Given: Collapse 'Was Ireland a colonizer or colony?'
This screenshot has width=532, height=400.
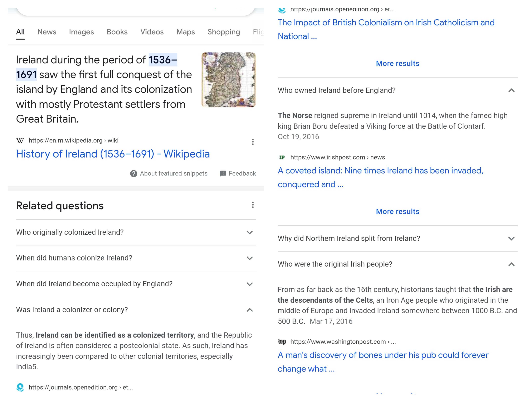Looking at the screenshot, I should tap(250, 310).
